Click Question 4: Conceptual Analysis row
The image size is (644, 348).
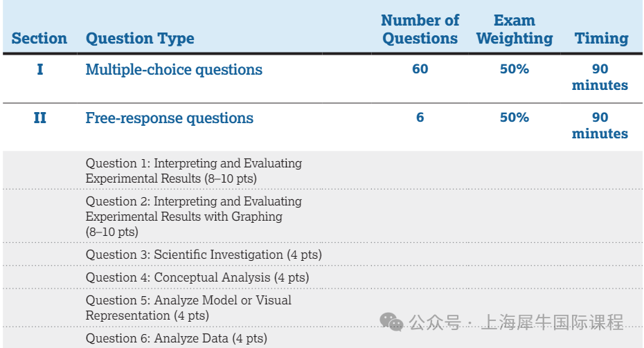(x=197, y=277)
